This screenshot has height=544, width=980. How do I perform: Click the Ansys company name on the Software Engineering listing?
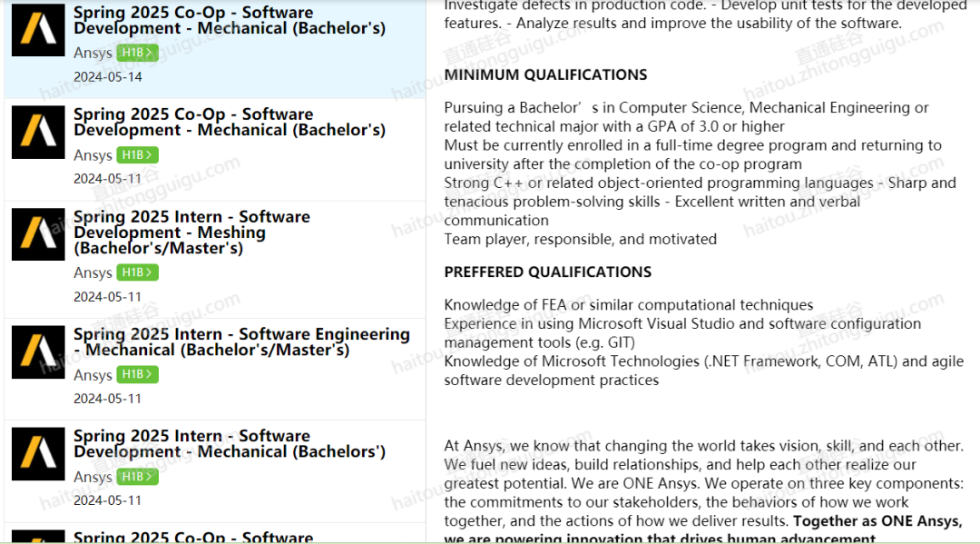click(x=93, y=374)
